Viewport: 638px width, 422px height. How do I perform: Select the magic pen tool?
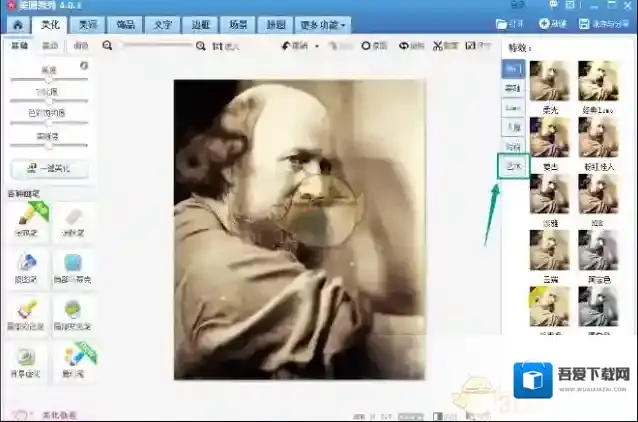73,362
